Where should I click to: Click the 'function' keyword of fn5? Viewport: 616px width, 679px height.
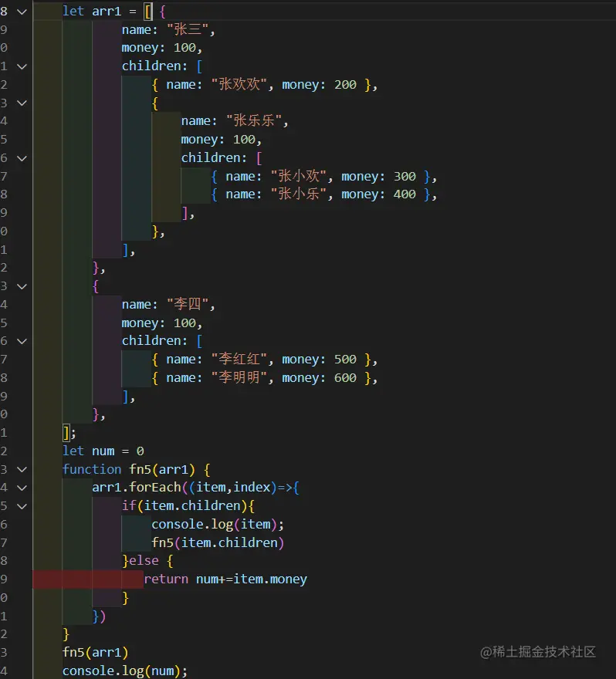92,469
